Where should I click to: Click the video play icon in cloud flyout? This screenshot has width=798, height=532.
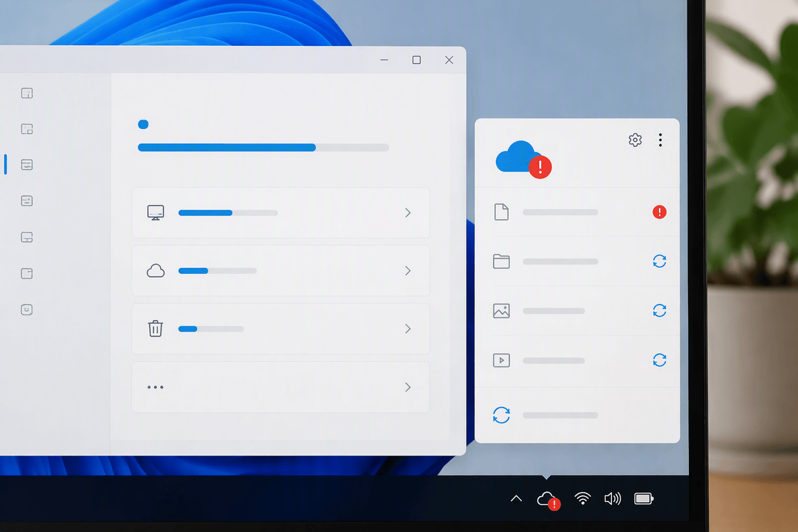tap(501, 360)
